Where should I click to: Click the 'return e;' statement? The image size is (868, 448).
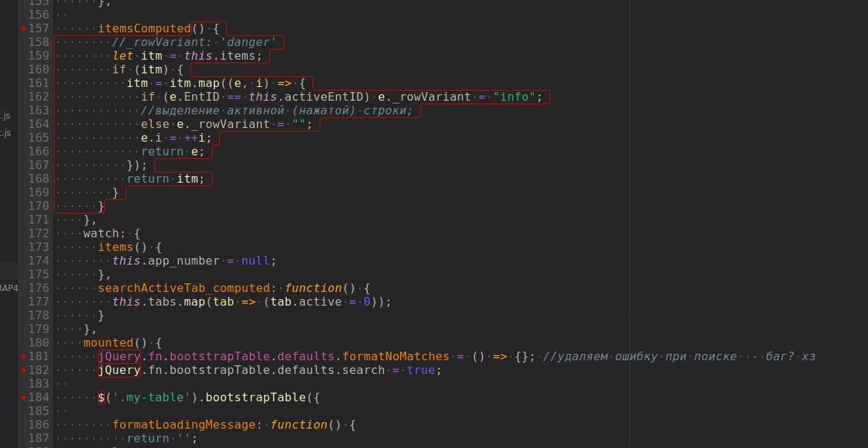(x=173, y=152)
